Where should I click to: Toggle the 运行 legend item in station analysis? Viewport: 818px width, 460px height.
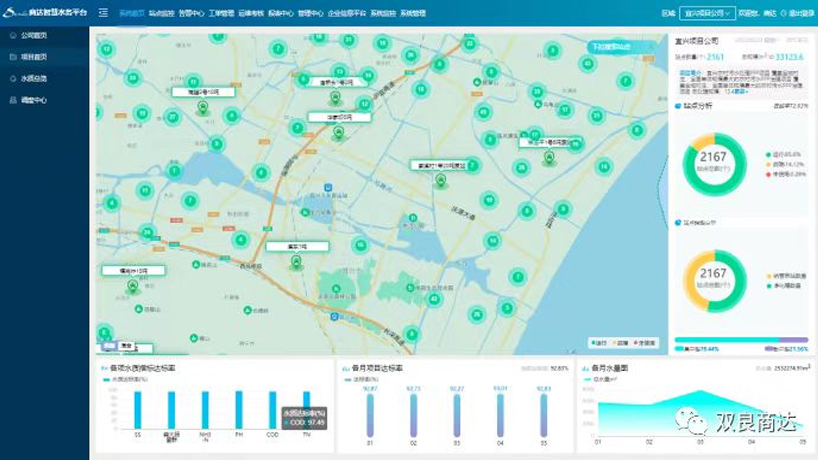(x=768, y=154)
